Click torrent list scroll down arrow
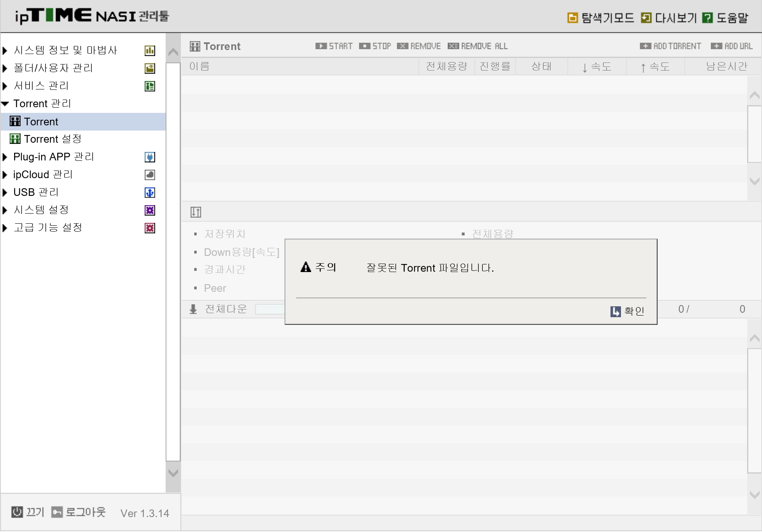Screen dimensions: 762x532 point(754,181)
